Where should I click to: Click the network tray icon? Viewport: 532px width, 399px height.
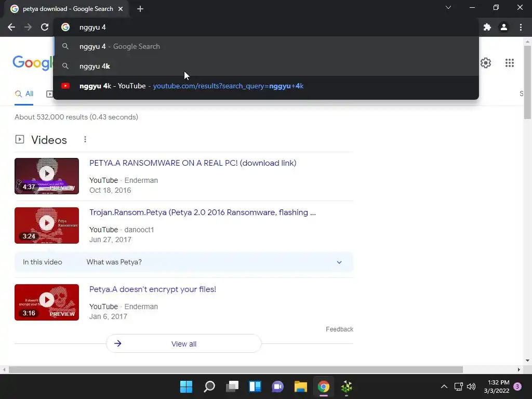(x=458, y=387)
